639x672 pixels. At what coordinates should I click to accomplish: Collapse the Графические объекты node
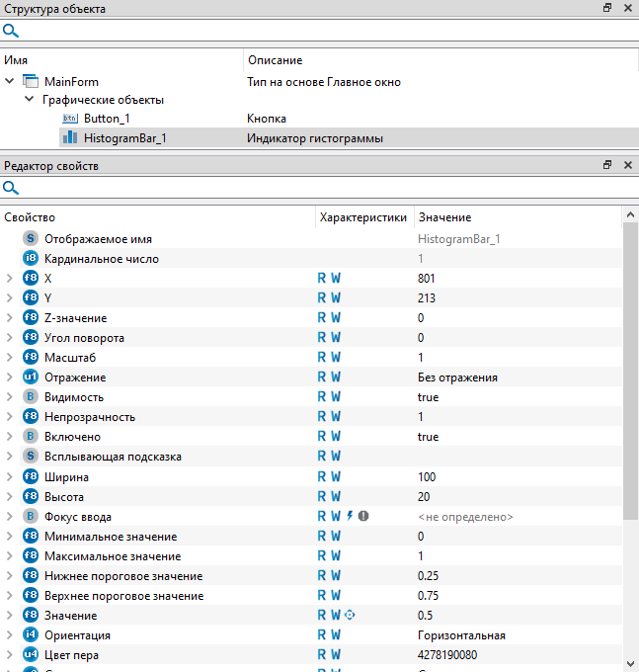30,100
